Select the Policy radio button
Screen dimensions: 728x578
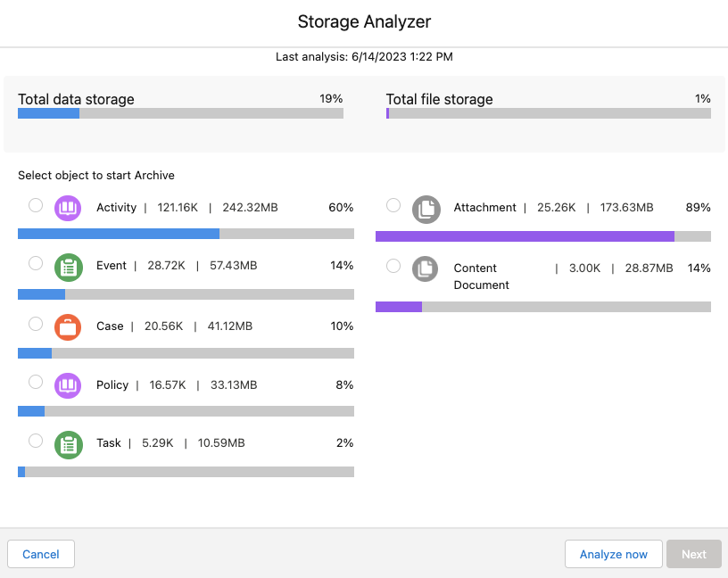(36, 382)
